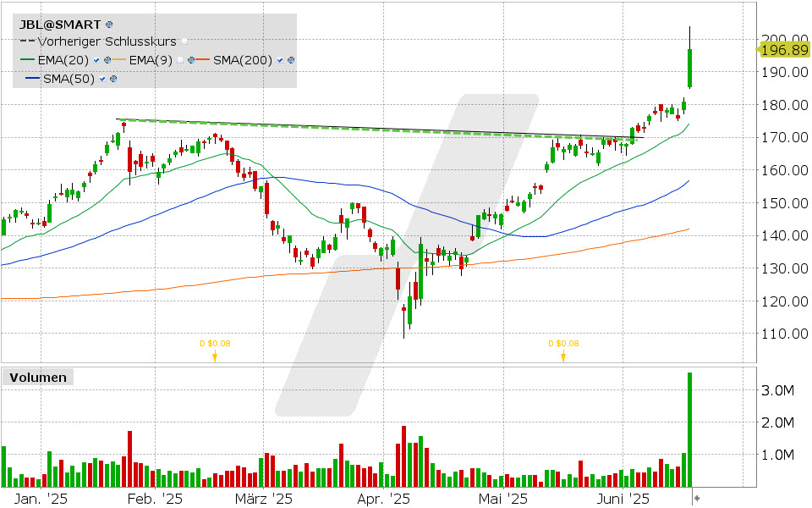Screen dimensions: 812x508
Task: Open the EMA(9) indicator settings icon
Action: click(191, 60)
